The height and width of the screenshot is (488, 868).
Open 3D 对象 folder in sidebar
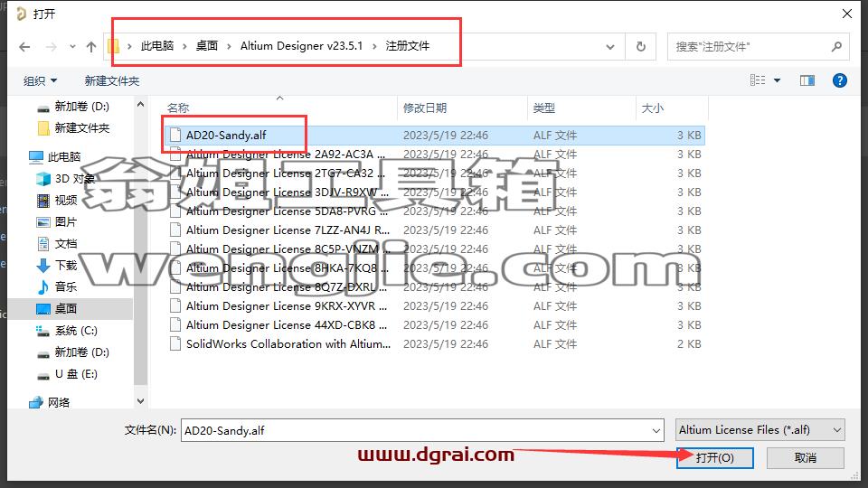pos(66,179)
